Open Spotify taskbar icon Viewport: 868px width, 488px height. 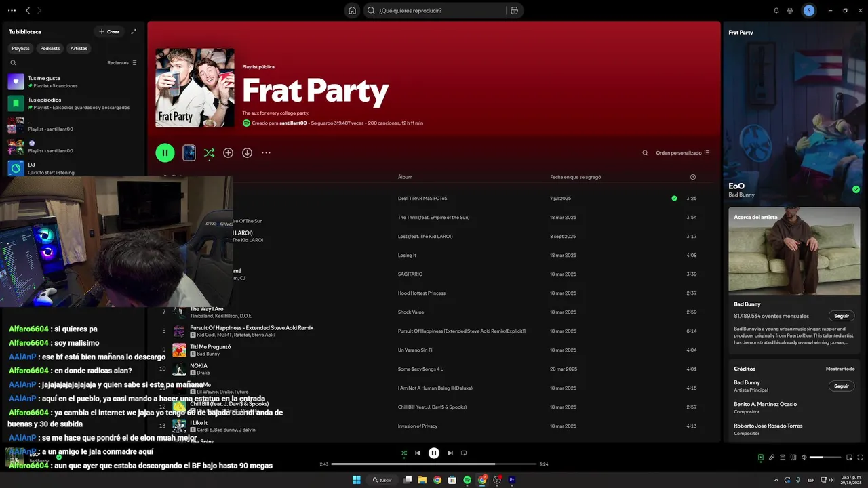[x=467, y=480]
